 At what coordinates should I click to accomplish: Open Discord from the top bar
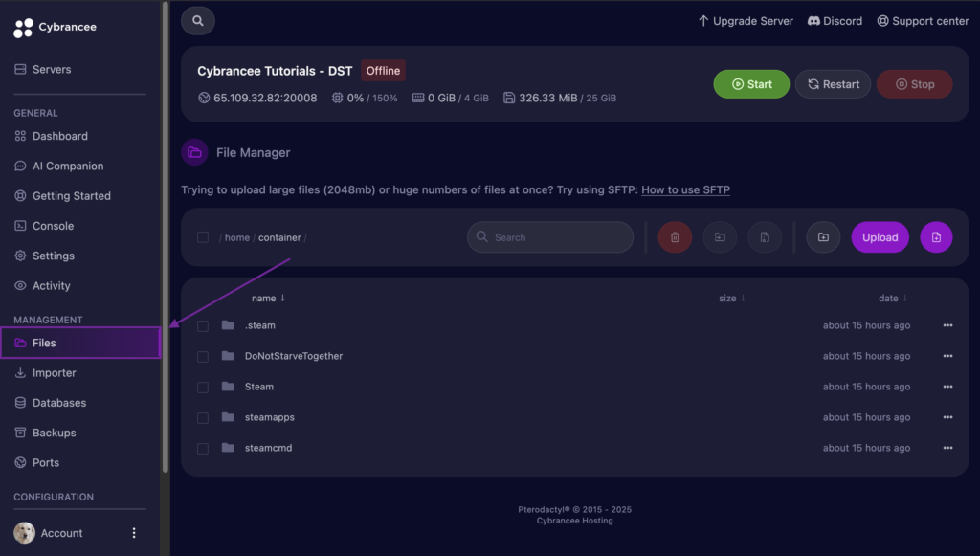click(x=835, y=20)
